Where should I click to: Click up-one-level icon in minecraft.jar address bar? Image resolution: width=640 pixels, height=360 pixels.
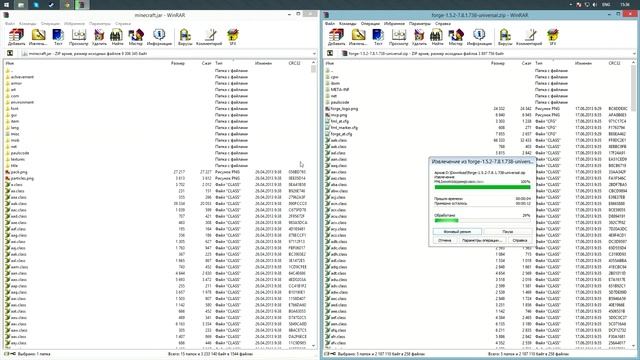pyautogui.click(x=10, y=53)
